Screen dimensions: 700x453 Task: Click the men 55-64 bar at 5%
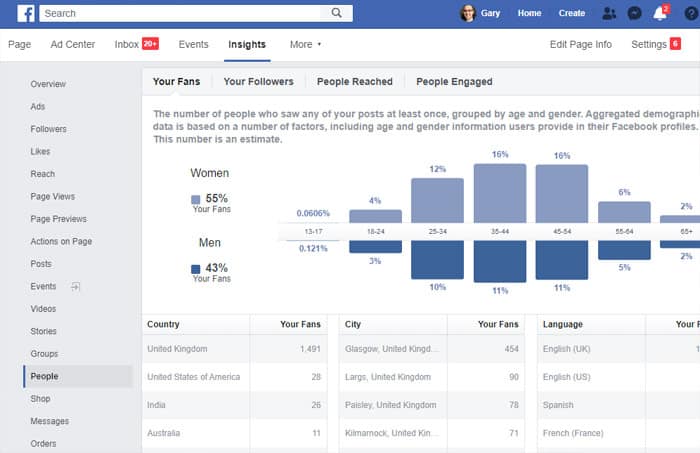coord(624,250)
